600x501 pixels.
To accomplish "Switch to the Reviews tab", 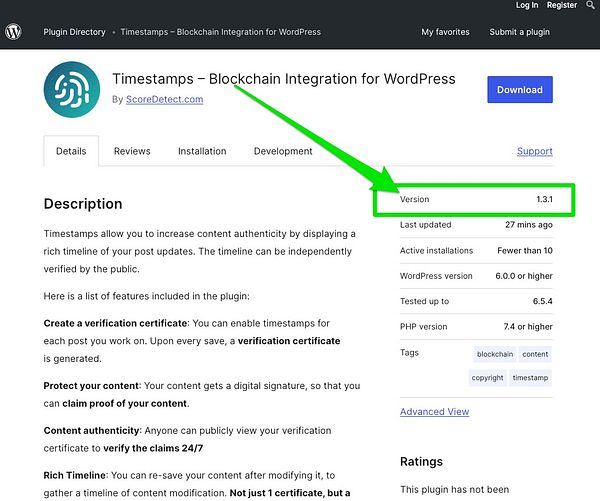I will pos(132,151).
